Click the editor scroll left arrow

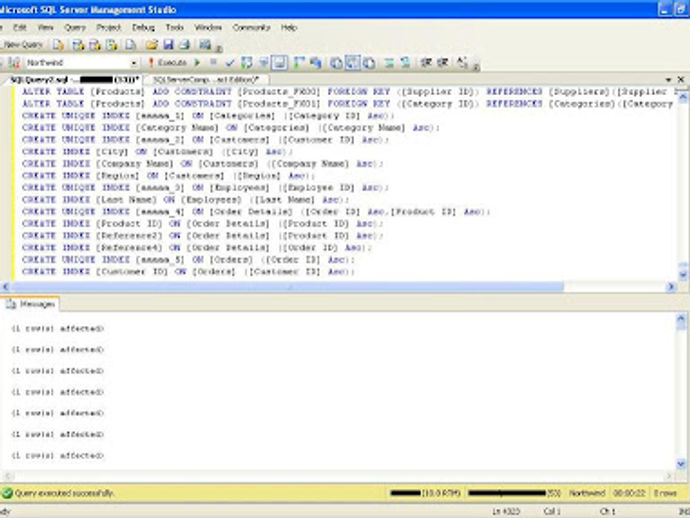tap(5, 287)
